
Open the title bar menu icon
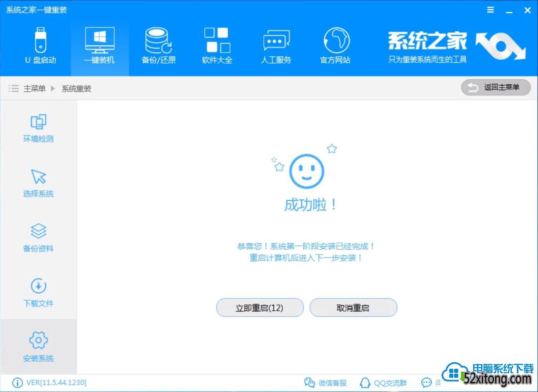pos(491,10)
